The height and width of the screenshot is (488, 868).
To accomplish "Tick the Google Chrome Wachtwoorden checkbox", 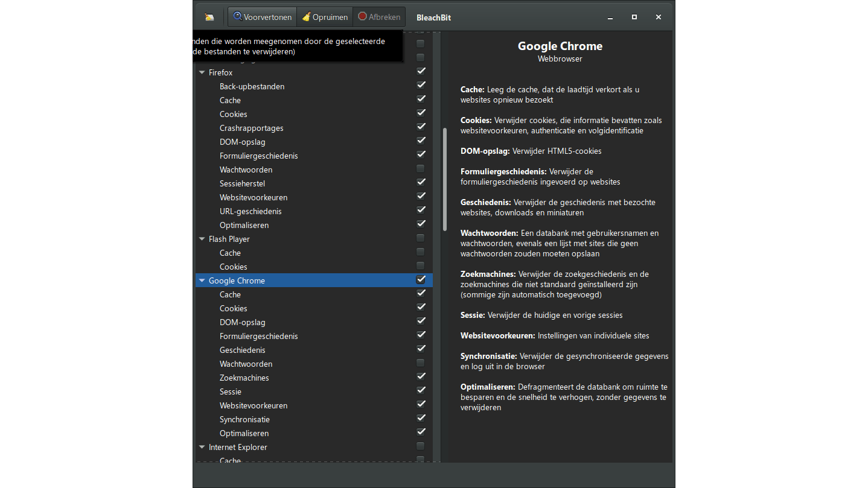I will pos(421,363).
